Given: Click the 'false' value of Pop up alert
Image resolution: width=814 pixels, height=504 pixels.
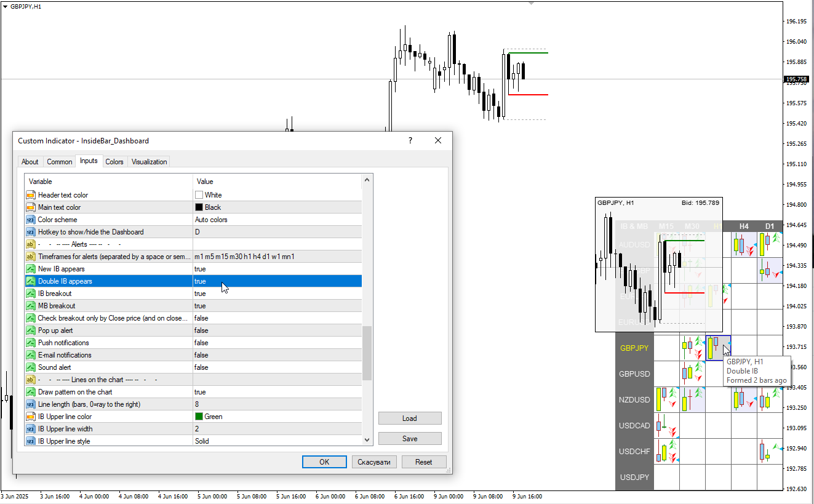Looking at the screenshot, I should [x=201, y=330].
